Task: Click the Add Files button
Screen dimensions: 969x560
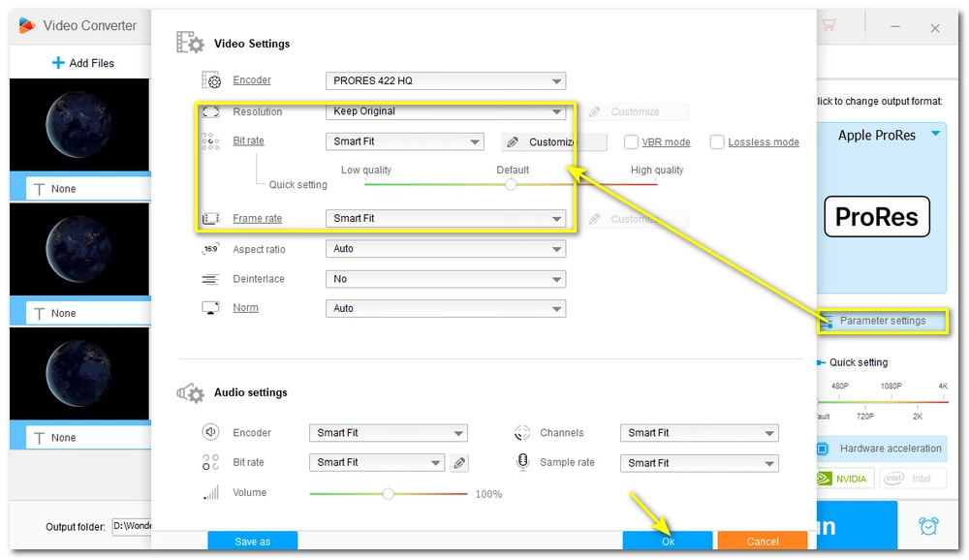Action: (x=82, y=62)
